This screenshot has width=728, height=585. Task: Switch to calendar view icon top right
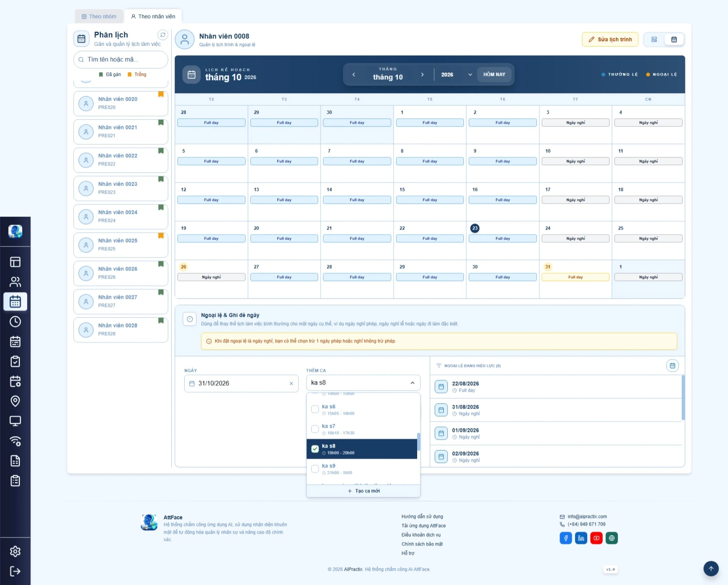coord(674,39)
